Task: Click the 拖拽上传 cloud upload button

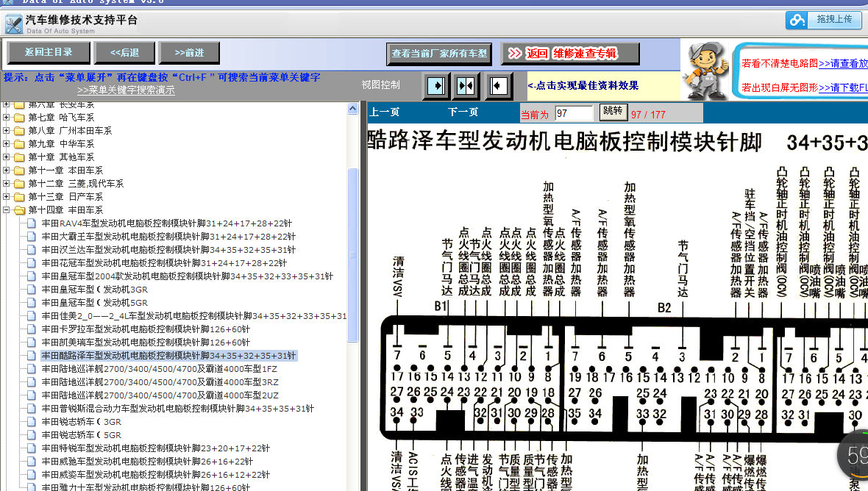Action: point(823,20)
